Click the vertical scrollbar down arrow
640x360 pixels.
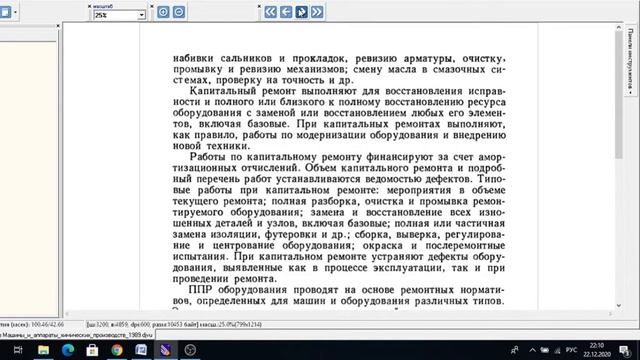[x=618, y=305]
